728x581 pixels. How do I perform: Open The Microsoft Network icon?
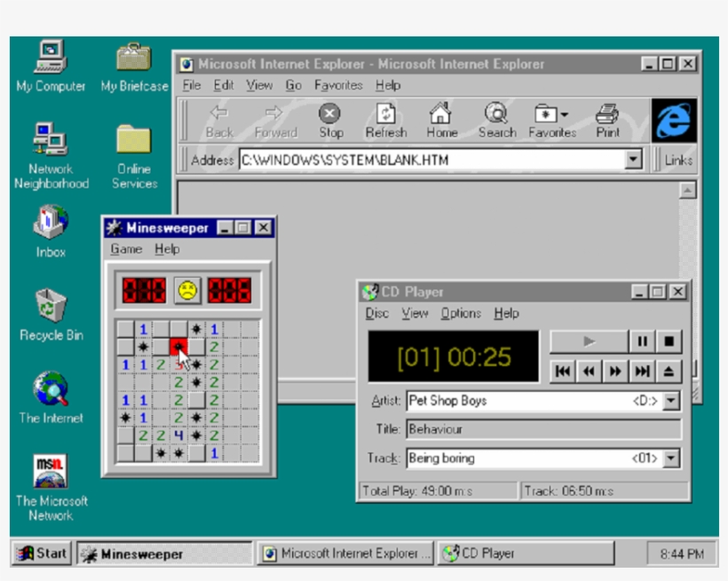coord(51,488)
